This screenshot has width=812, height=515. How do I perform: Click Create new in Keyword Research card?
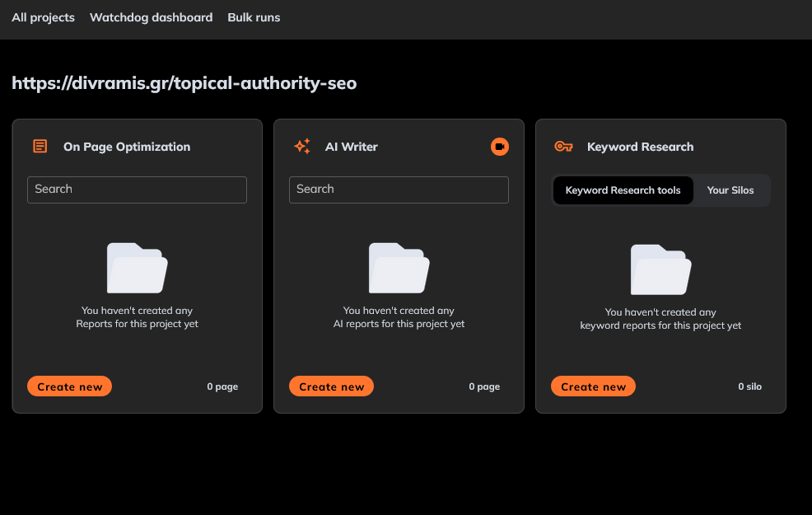(593, 386)
